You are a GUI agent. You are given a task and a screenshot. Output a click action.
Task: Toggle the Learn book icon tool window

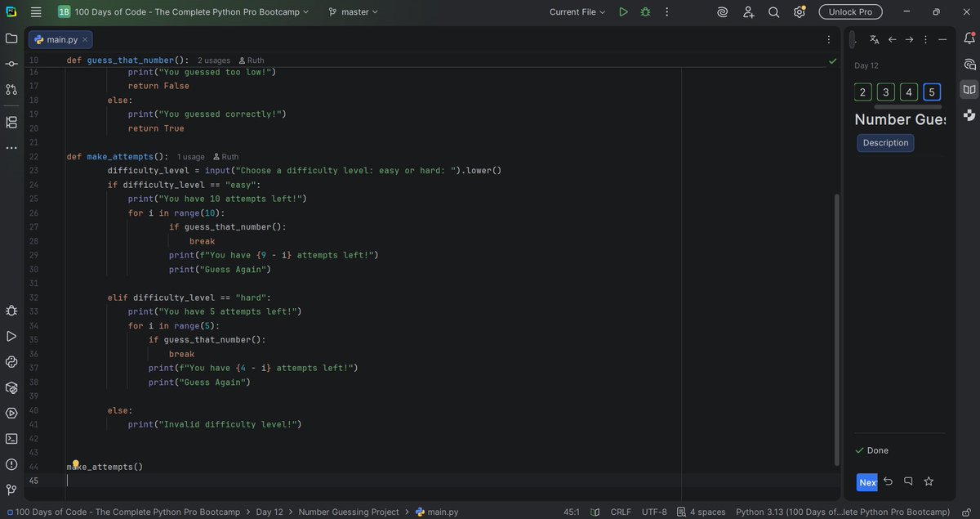969,90
